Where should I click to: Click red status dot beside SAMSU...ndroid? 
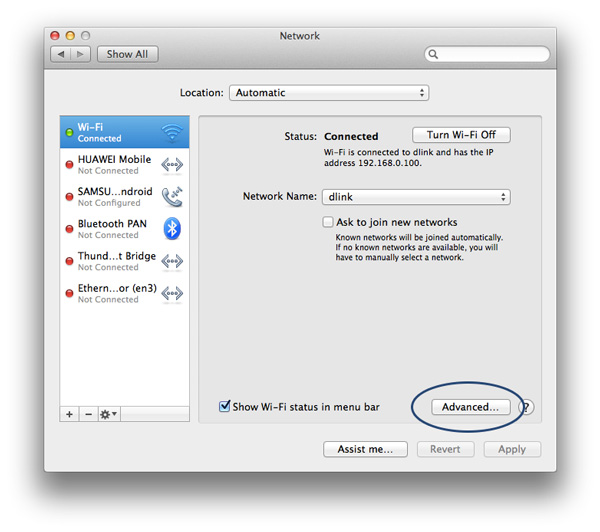tap(69, 197)
